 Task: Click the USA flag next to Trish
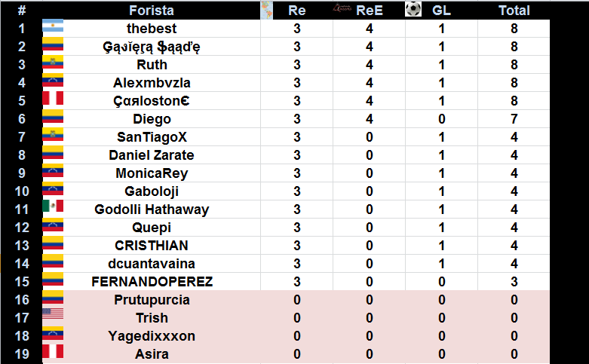coord(53,314)
